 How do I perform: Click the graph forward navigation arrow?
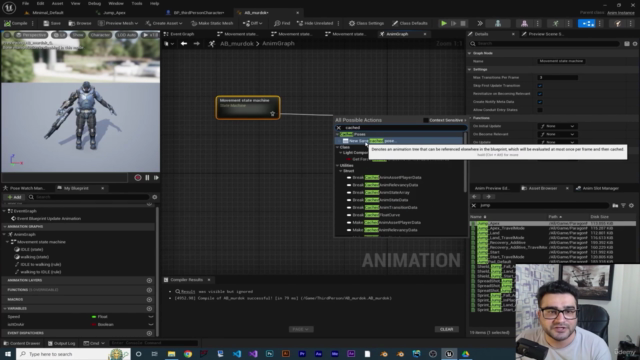[197, 44]
